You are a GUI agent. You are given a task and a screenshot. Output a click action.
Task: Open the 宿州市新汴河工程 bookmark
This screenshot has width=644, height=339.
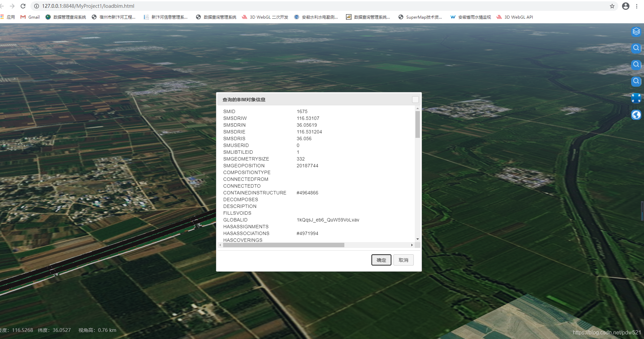113,17
